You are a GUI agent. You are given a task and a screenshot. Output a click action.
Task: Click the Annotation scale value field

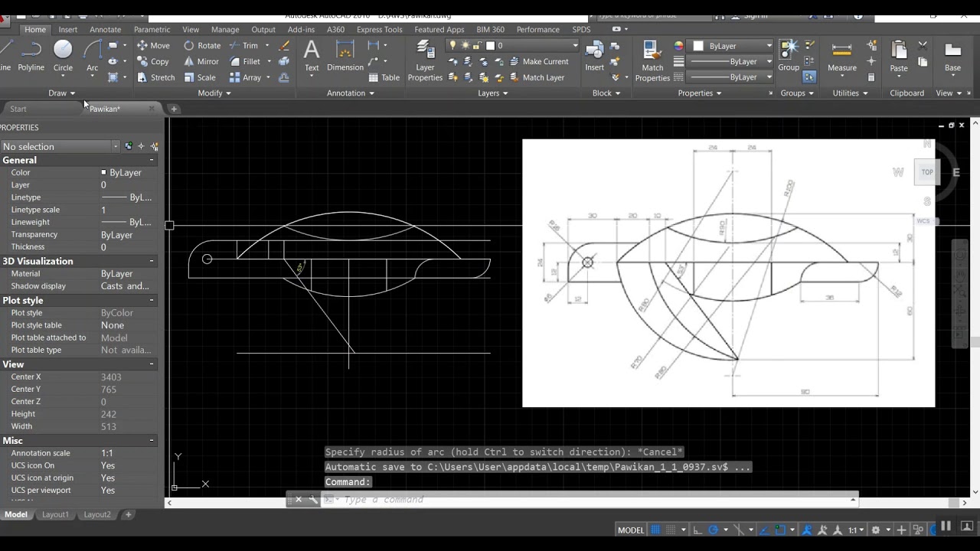tap(129, 453)
